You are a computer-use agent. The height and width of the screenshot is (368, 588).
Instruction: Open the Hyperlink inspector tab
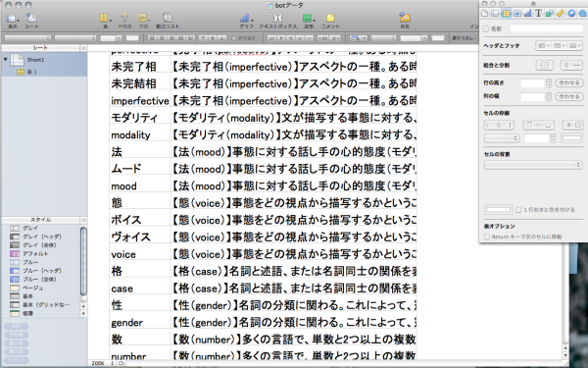pyautogui.click(x=571, y=14)
